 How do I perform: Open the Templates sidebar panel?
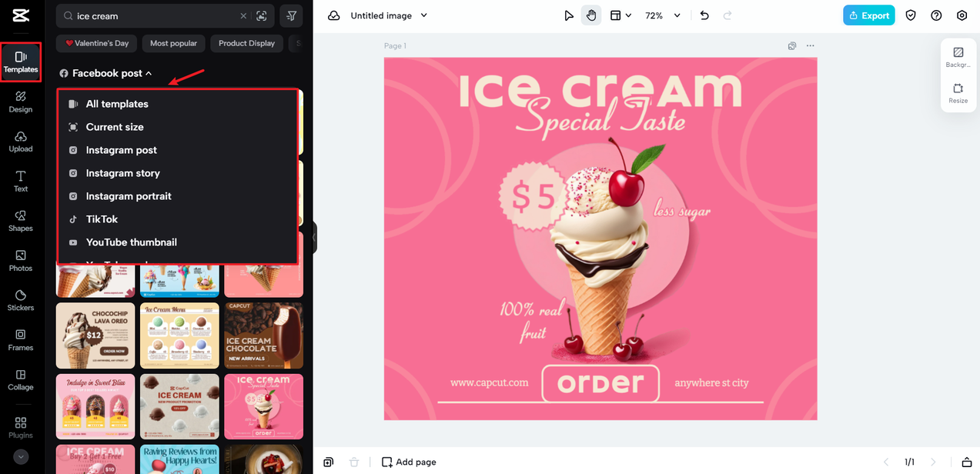point(21,62)
